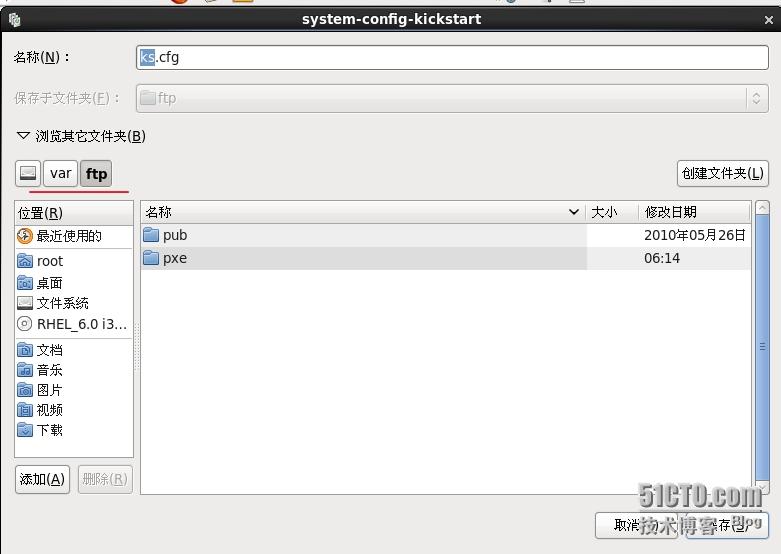Select 桌面 desktop in sidebar
Screen dimensions: 781x554
pos(74,283)
